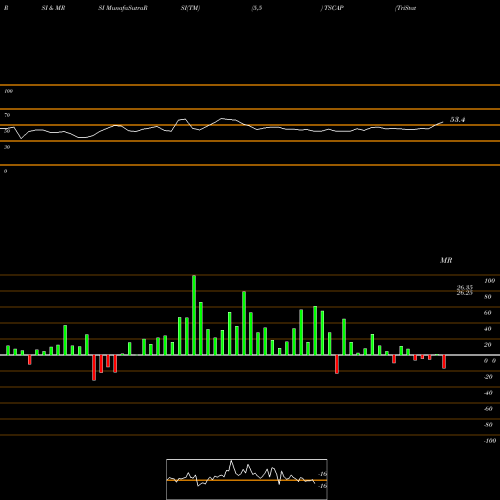Click the 100 label on the RSI scale

click(8, 91)
